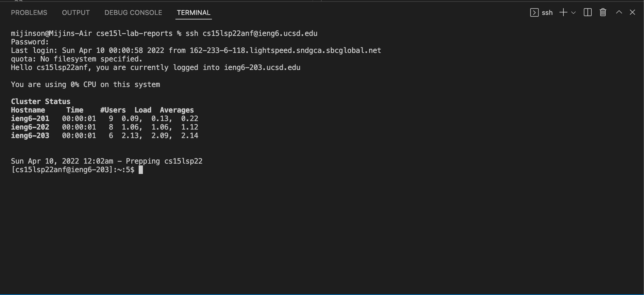This screenshot has height=295, width=644.
Task: Show the DEBUG CONSOLE tab
Action: click(x=133, y=12)
